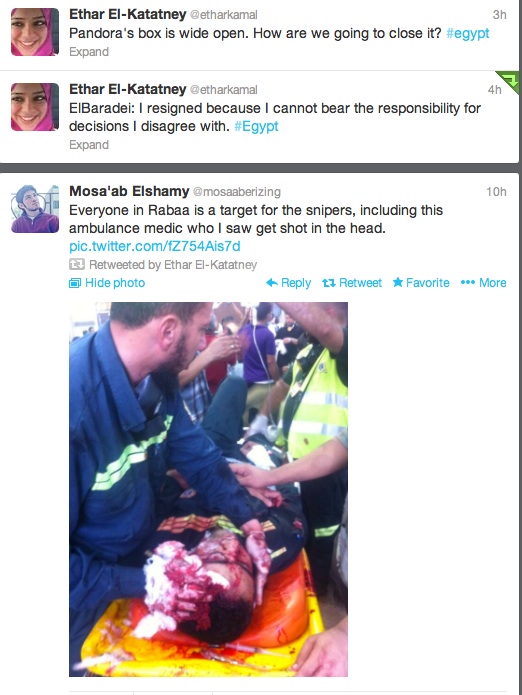Click the Reply arrow icon

pyautogui.click(x=272, y=282)
